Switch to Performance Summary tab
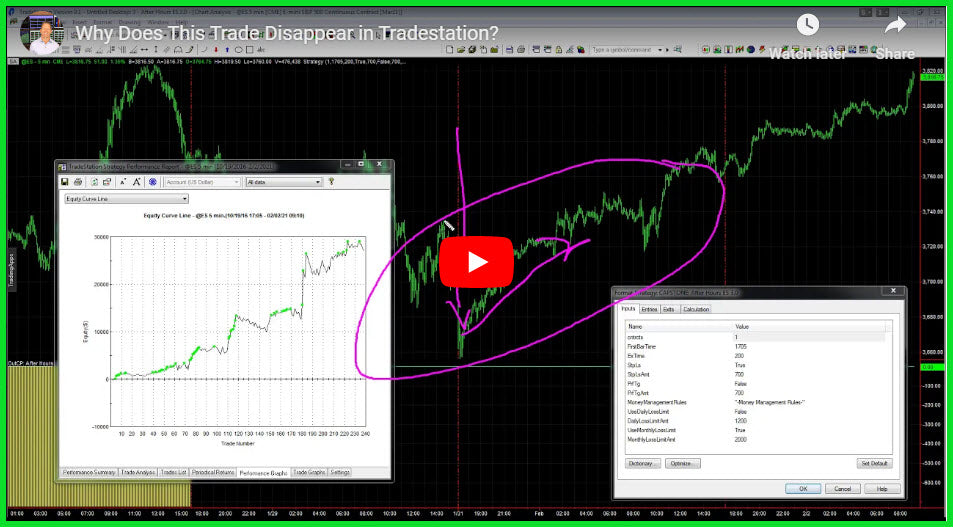Screen dimensions: 953x527 88,472
